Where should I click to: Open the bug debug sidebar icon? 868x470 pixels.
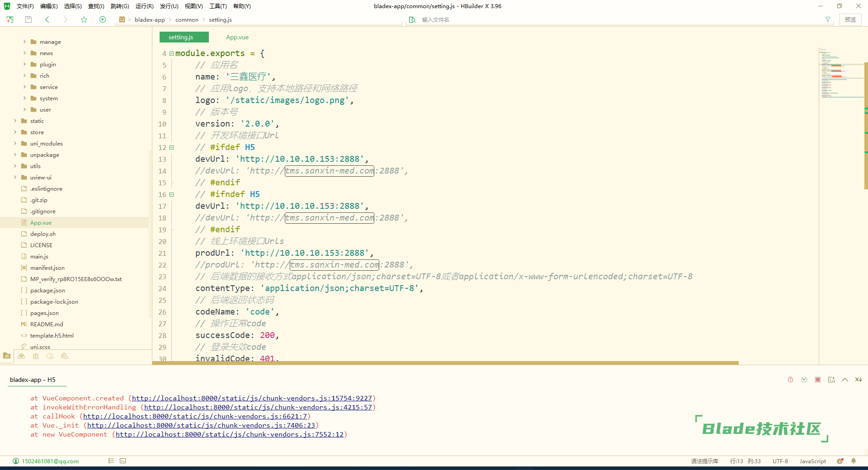tap(36, 356)
